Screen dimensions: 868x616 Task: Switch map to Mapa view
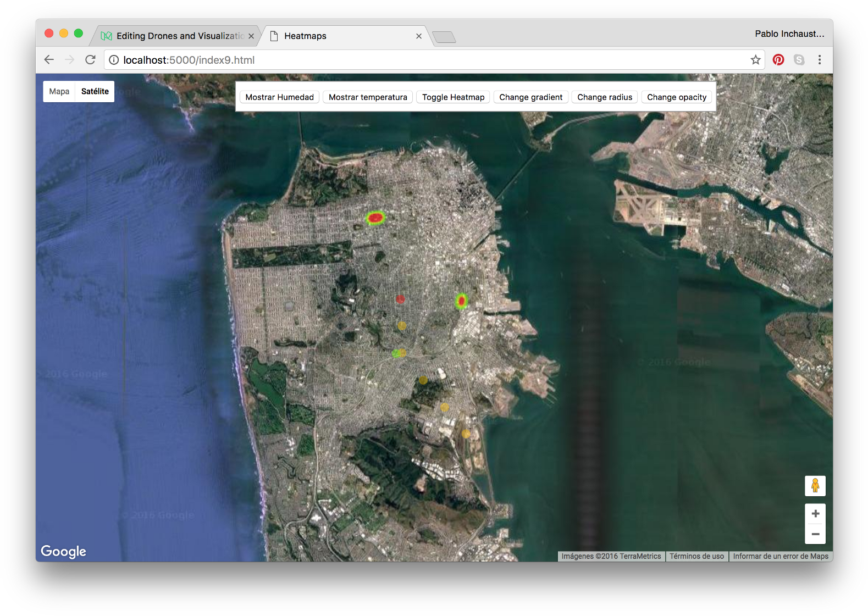click(59, 92)
